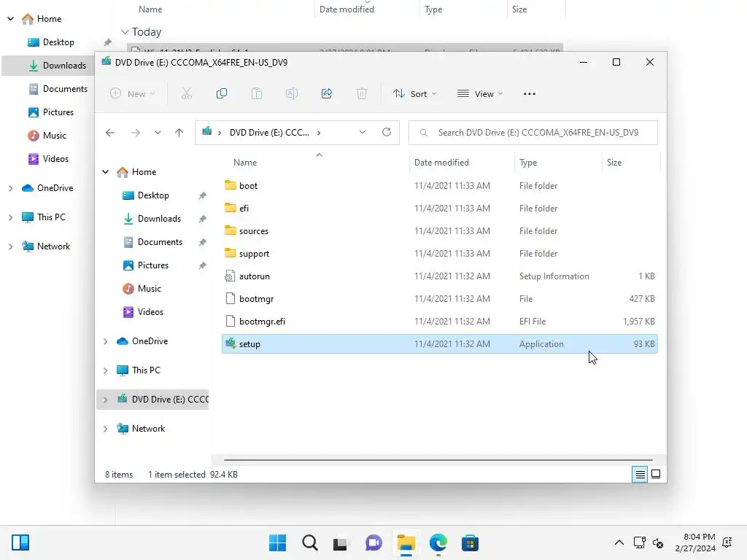The image size is (747, 560).
Task: Select Downloads in background window sidebar
Action: (x=48, y=65)
